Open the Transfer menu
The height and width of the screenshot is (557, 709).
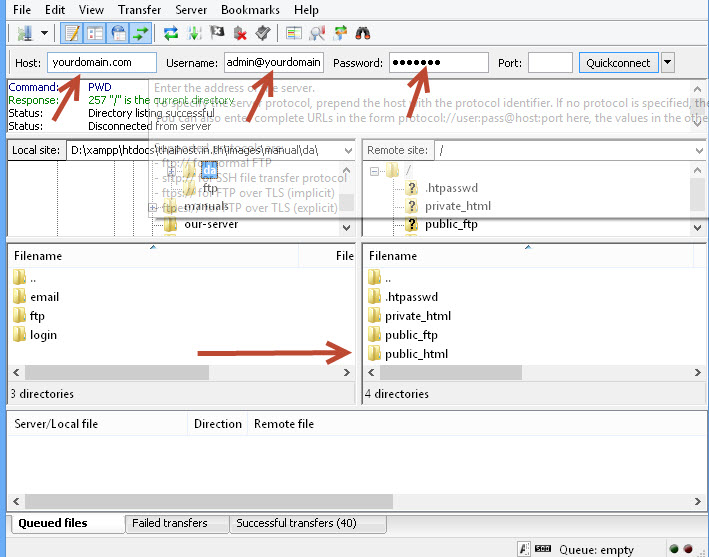pyautogui.click(x=139, y=9)
